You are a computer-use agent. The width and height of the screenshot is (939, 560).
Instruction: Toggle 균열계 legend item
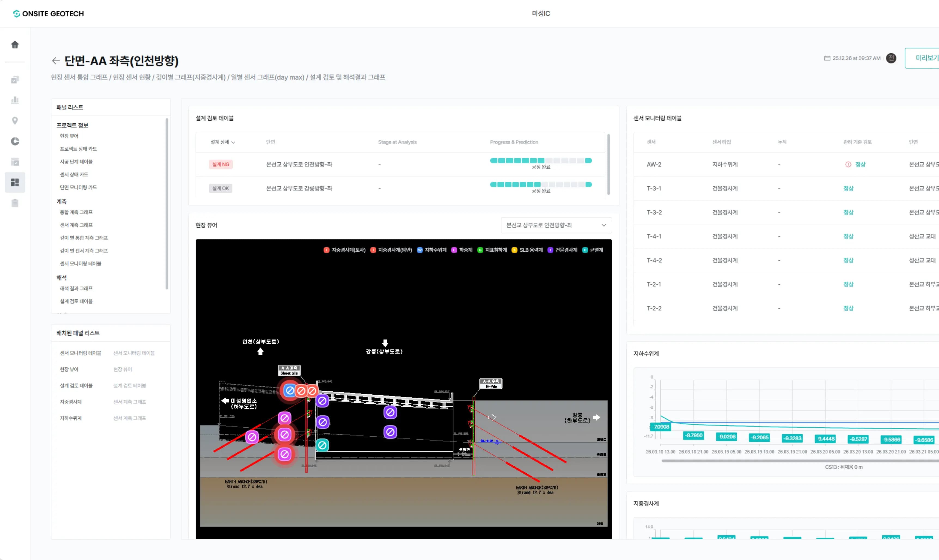593,250
